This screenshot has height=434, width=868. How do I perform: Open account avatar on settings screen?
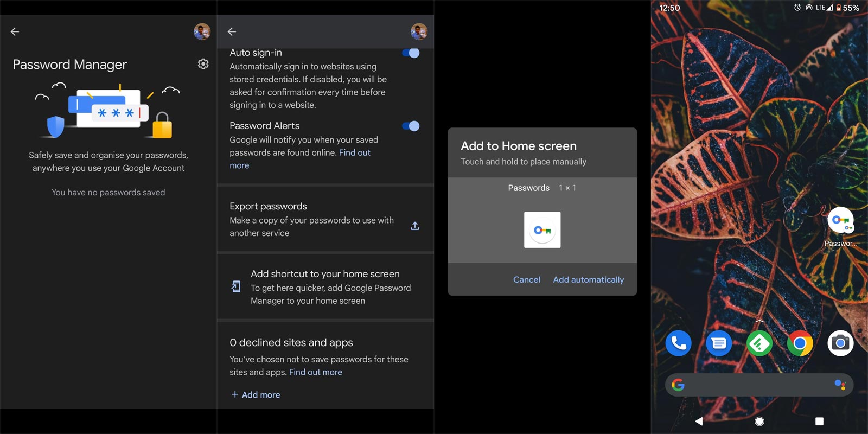tap(419, 31)
